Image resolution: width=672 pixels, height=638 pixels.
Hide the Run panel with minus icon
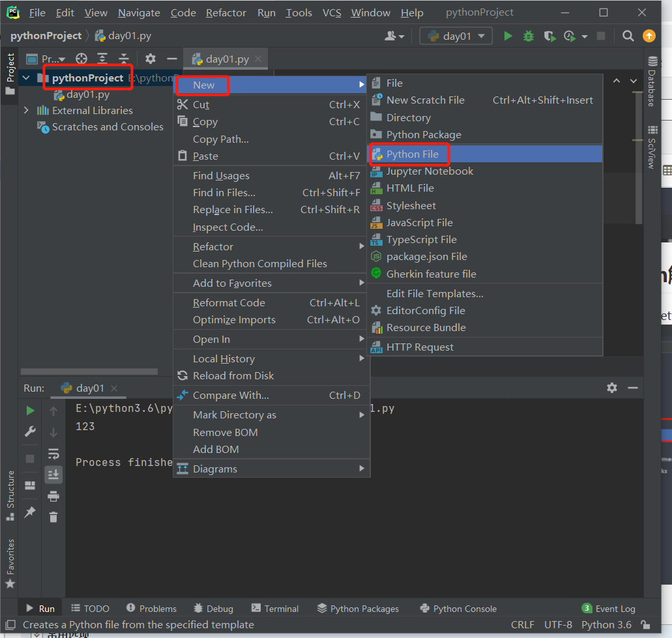pyautogui.click(x=633, y=388)
